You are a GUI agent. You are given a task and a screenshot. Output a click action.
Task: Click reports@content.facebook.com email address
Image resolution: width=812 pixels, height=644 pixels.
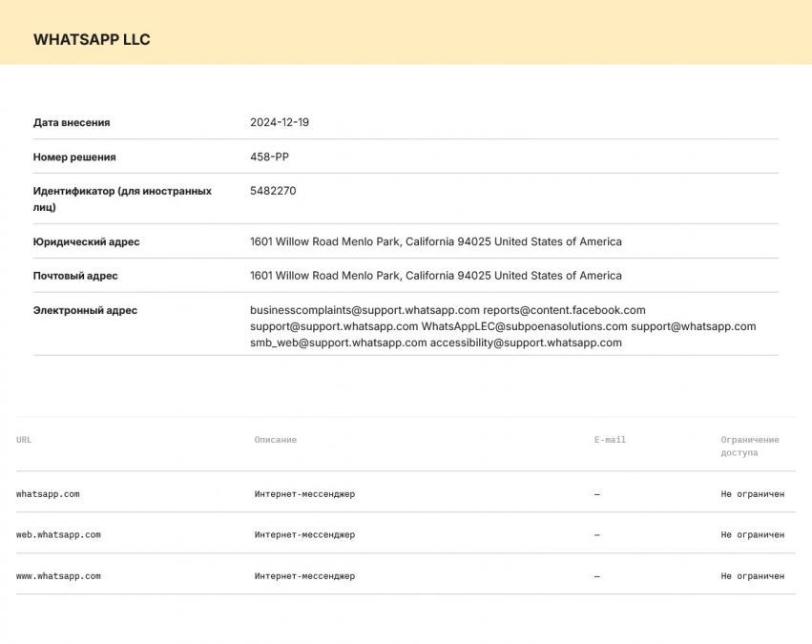(x=565, y=310)
